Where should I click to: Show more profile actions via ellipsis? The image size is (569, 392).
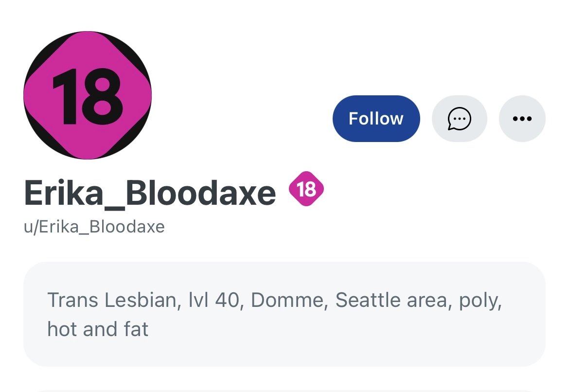click(522, 119)
